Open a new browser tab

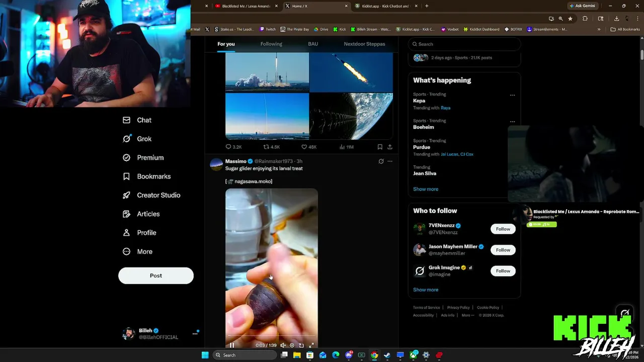427,6
